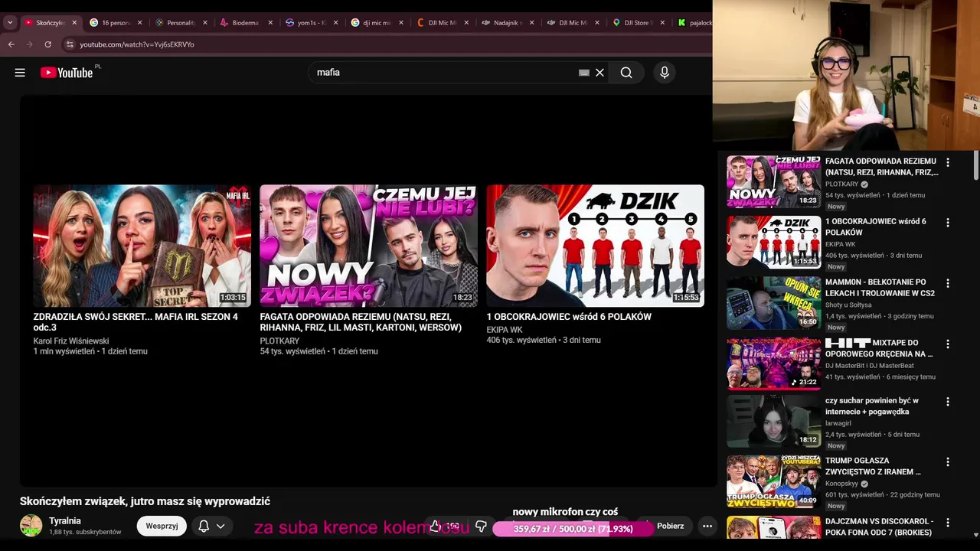Click title 'ZDRADZIŁA SWÓJ SEKRET... MAFIA IRL'
Image resolution: width=980 pixels, height=551 pixels.
pyautogui.click(x=136, y=322)
